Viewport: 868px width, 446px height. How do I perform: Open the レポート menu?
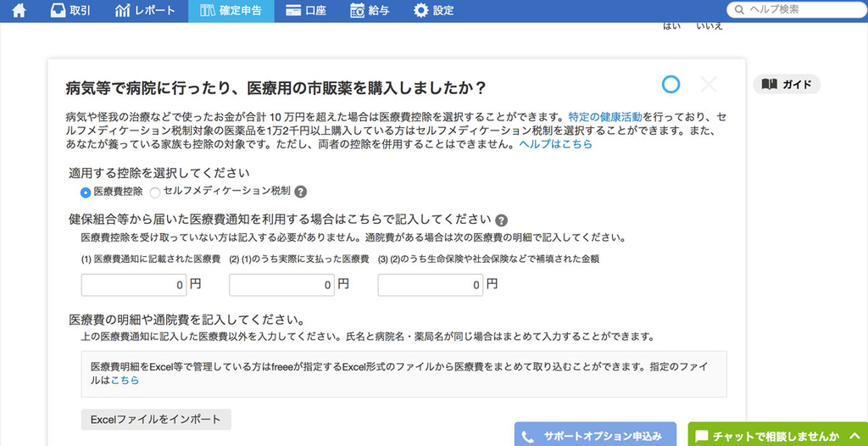click(145, 10)
